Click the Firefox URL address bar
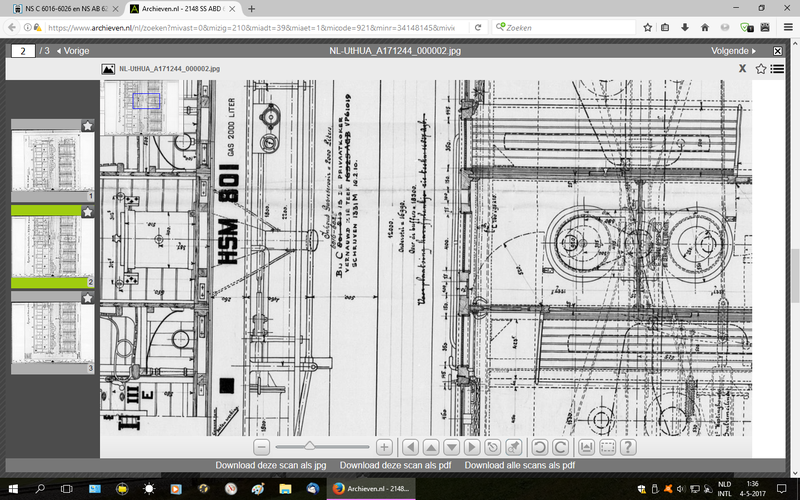Image resolution: width=800 pixels, height=500 pixels. 250,28
